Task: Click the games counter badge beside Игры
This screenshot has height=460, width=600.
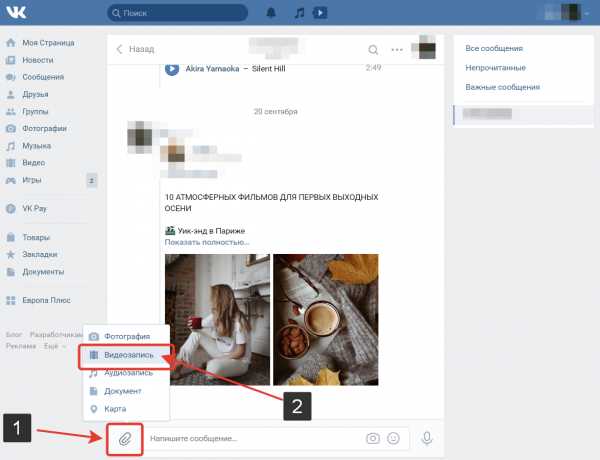Action: point(91,180)
